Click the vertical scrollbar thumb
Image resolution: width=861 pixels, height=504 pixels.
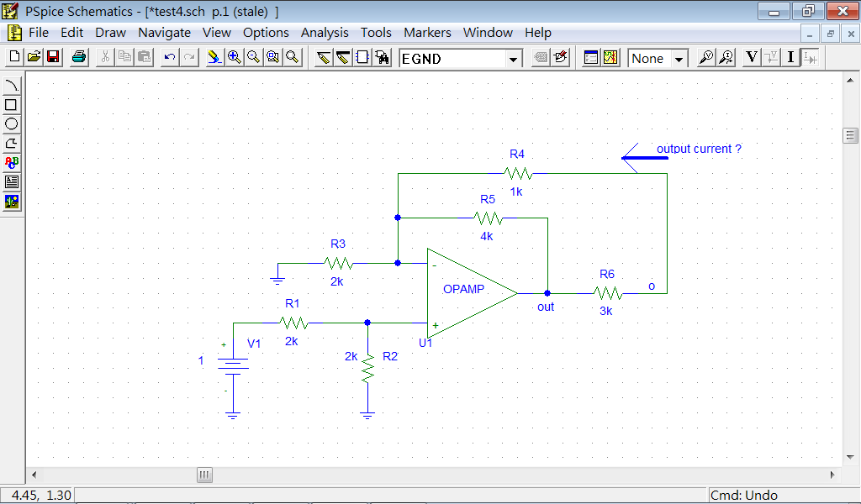click(x=850, y=135)
